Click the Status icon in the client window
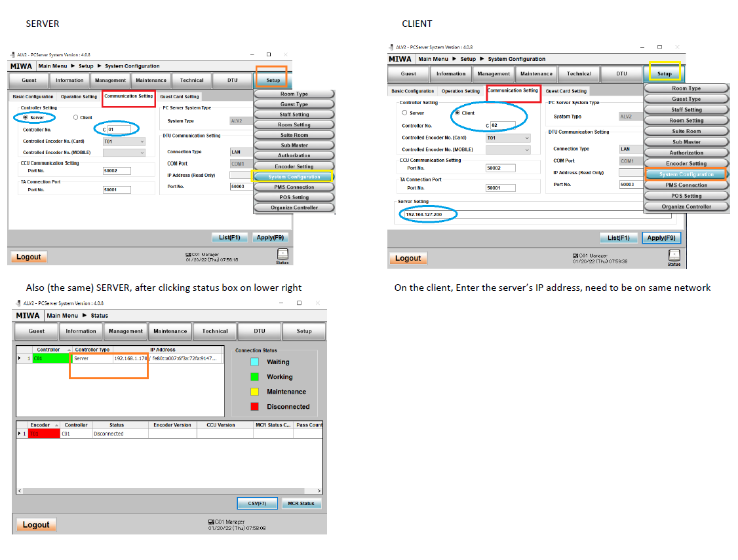The height and width of the screenshot is (560, 738). (674, 256)
